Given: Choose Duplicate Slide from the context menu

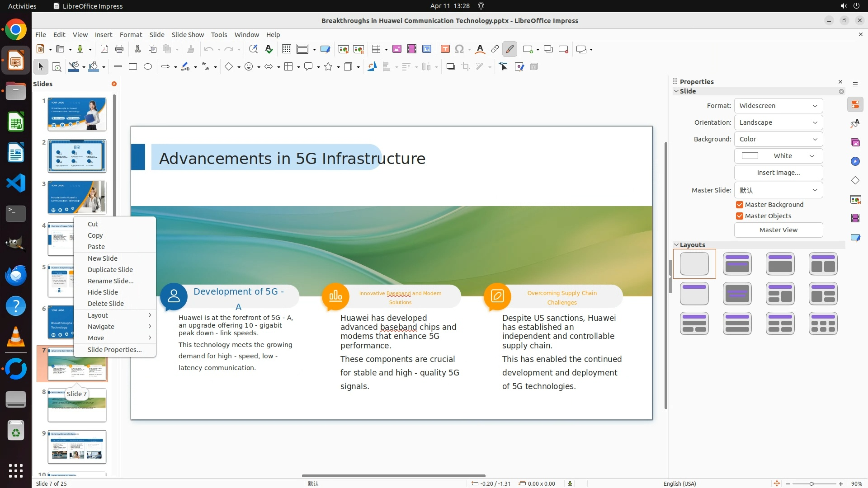Looking at the screenshot, I should click(x=110, y=270).
